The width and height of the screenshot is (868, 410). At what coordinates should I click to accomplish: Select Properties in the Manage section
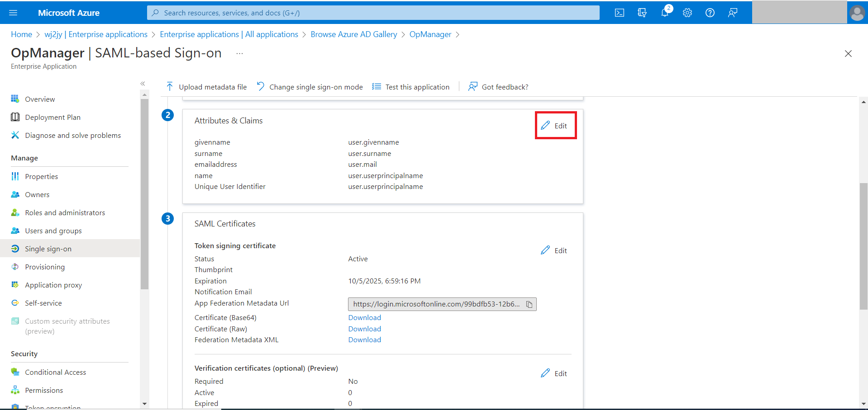coord(41,176)
